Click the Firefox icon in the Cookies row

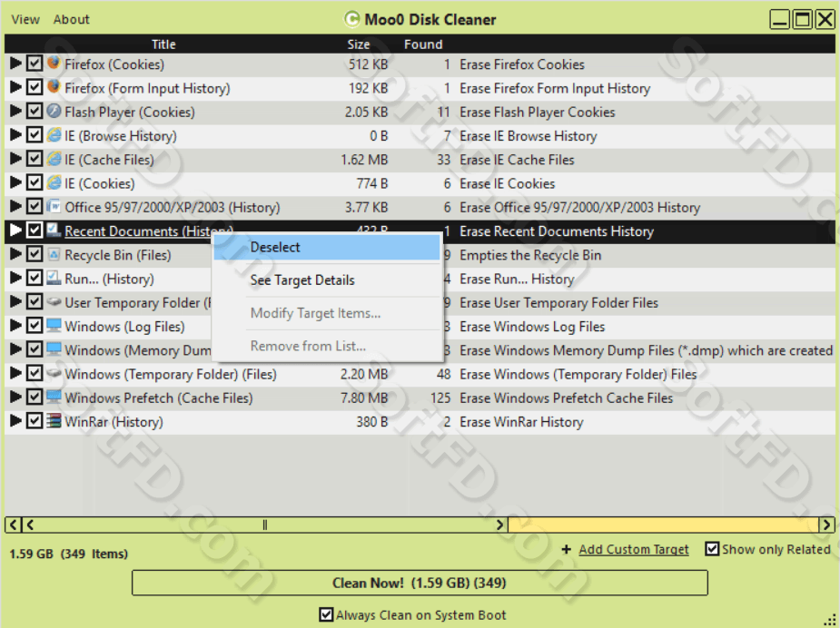(x=54, y=64)
